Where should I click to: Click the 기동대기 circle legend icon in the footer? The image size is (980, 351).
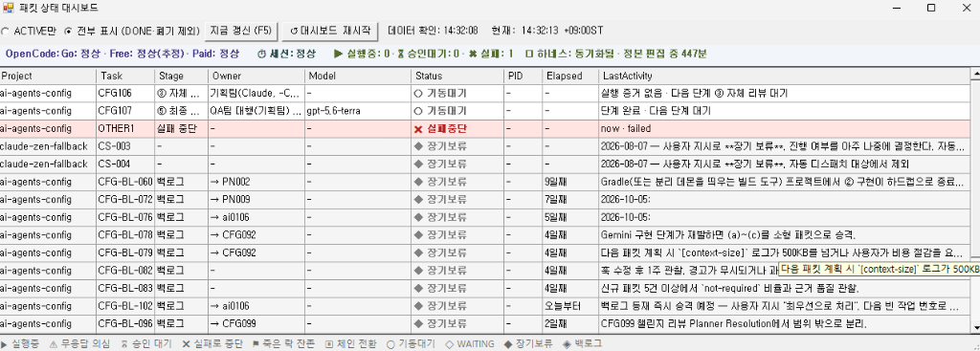(390, 344)
